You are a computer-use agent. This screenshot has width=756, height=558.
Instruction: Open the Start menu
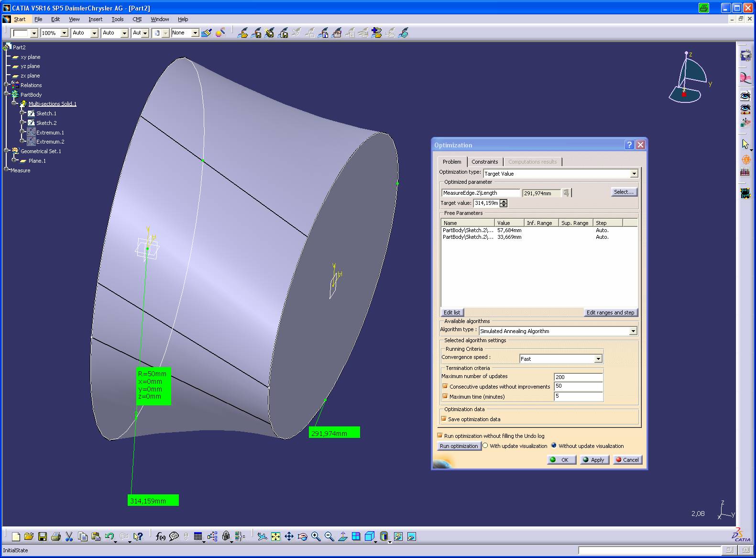point(20,19)
